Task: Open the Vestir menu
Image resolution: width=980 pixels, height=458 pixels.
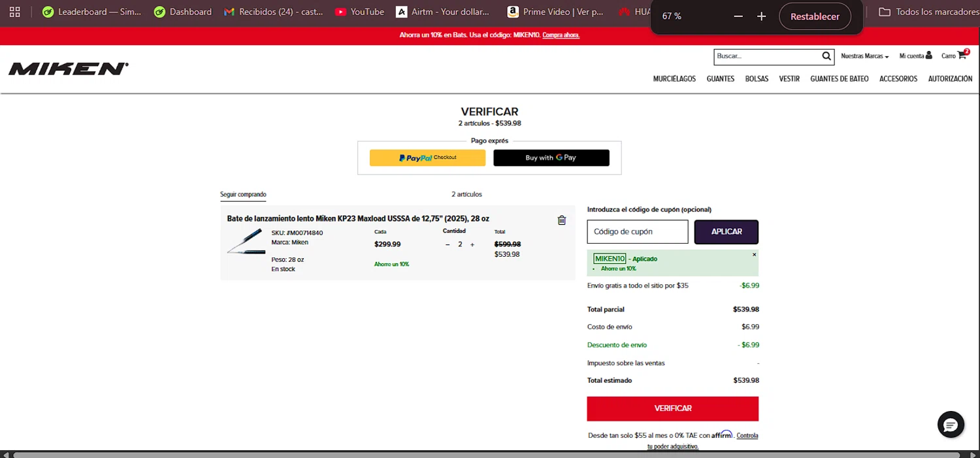Action: (x=789, y=79)
